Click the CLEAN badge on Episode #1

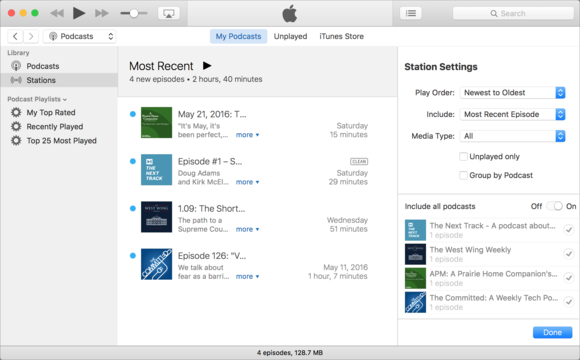click(x=359, y=161)
